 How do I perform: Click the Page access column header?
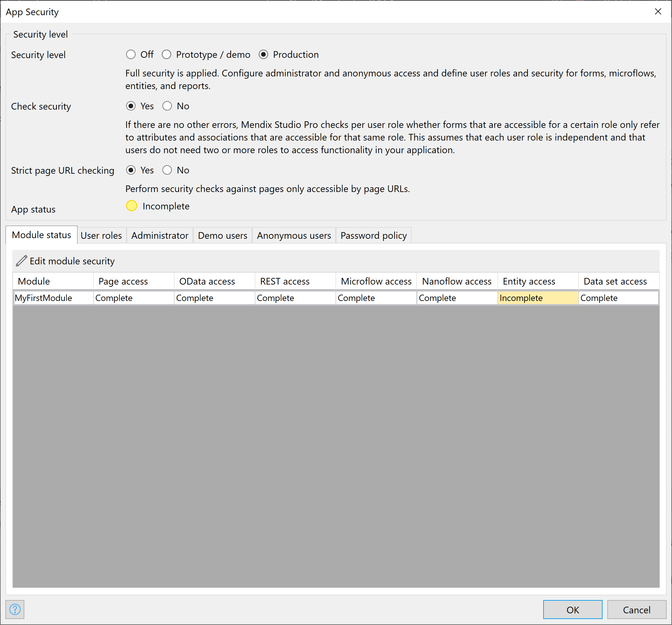(134, 281)
